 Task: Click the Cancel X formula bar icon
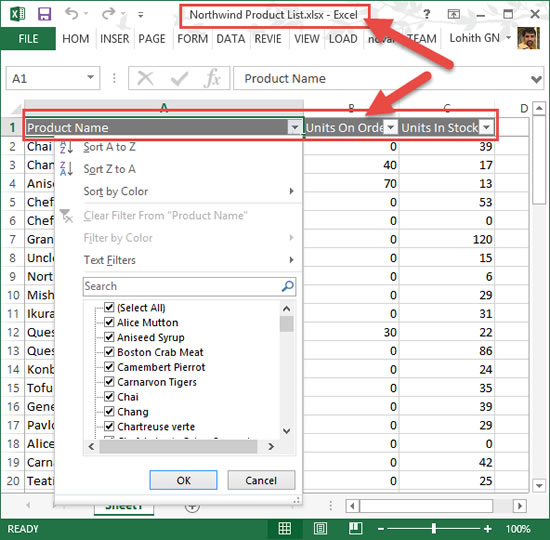145,78
